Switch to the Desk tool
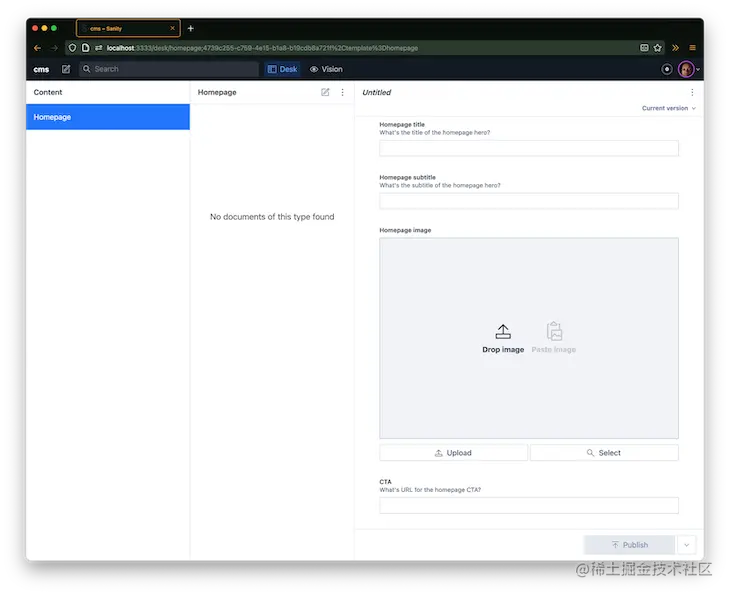730x595 pixels. pyautogui.click(x=282, y=69)
